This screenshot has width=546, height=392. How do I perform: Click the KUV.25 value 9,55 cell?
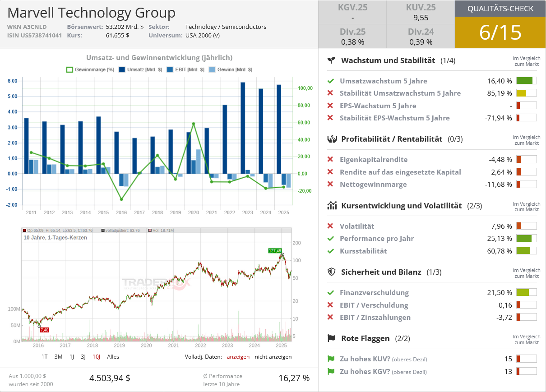[421, 13]
